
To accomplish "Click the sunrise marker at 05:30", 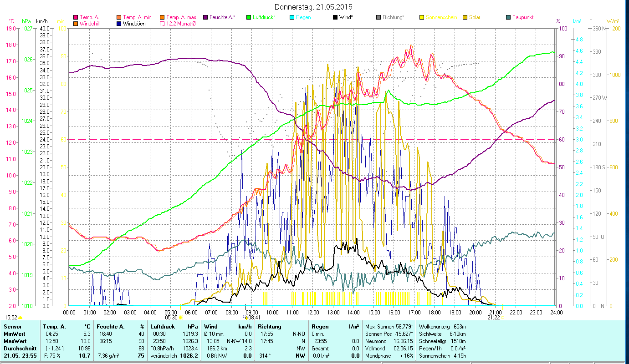I will pyautogui.click(x=181, y=318).
